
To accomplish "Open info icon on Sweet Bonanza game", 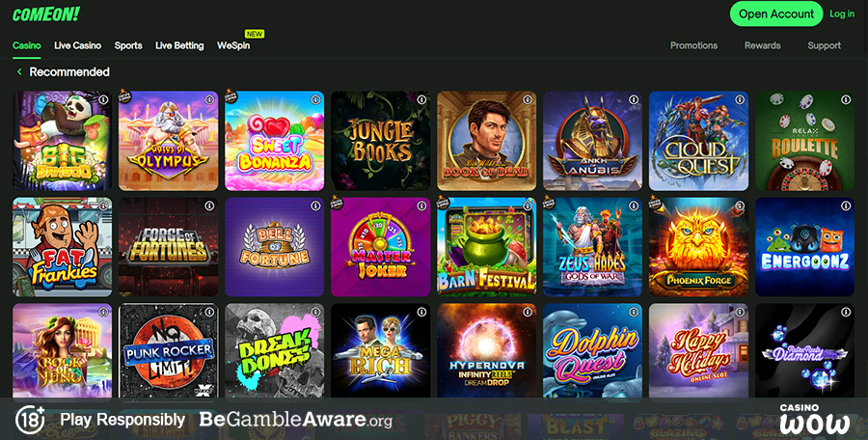I will tap(315, 99).
